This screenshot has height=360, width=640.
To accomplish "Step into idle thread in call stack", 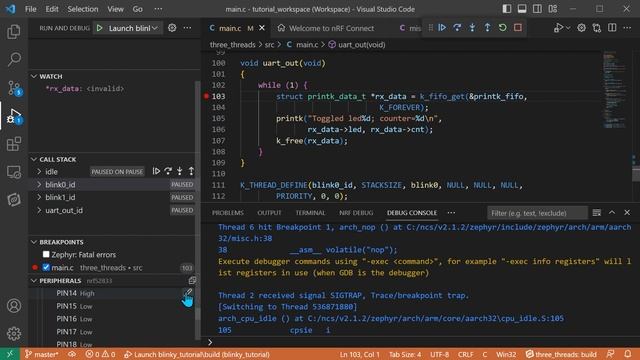I will coord(180,171).
